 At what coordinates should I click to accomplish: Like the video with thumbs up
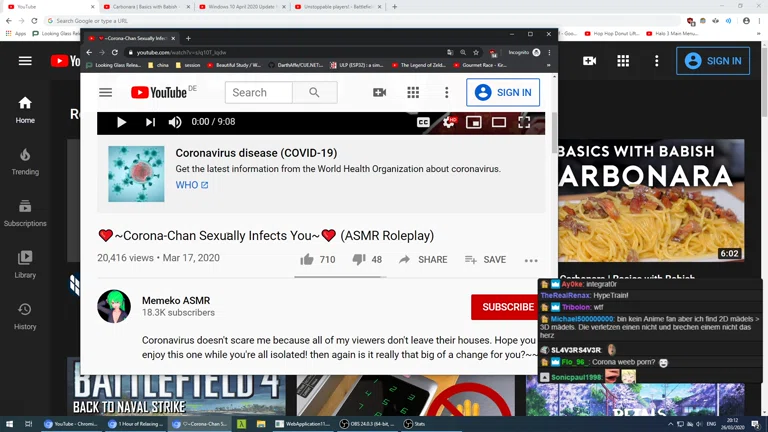click(307, 259)
